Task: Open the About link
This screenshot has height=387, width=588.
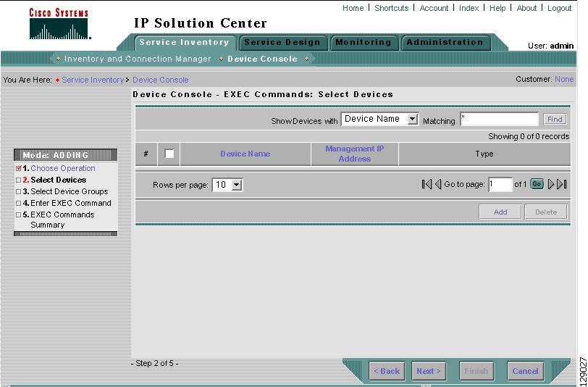Action: pyautogui.click(x=526, y=8)
